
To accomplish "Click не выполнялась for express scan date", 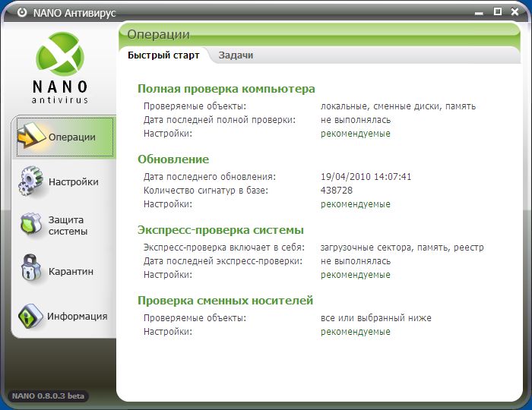I will [356, 261].
